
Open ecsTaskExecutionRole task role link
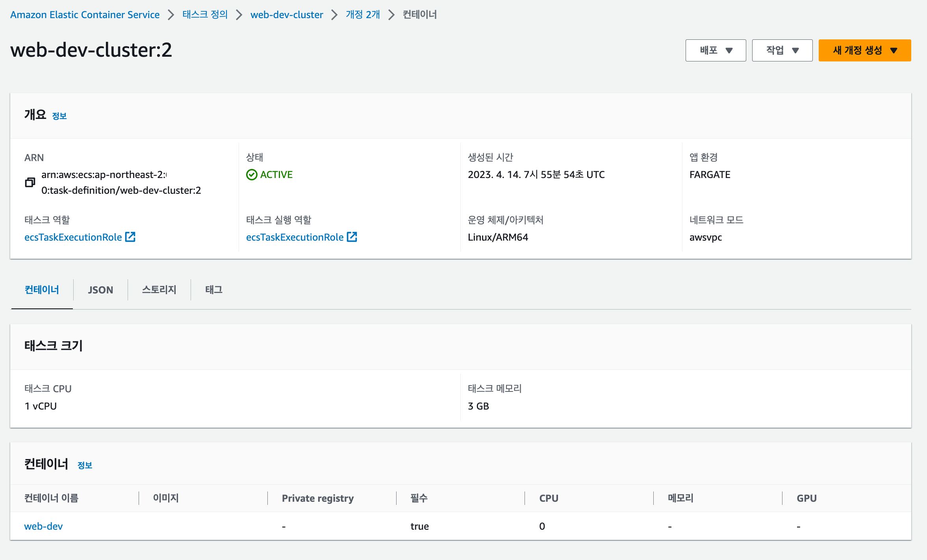point(73,237)
